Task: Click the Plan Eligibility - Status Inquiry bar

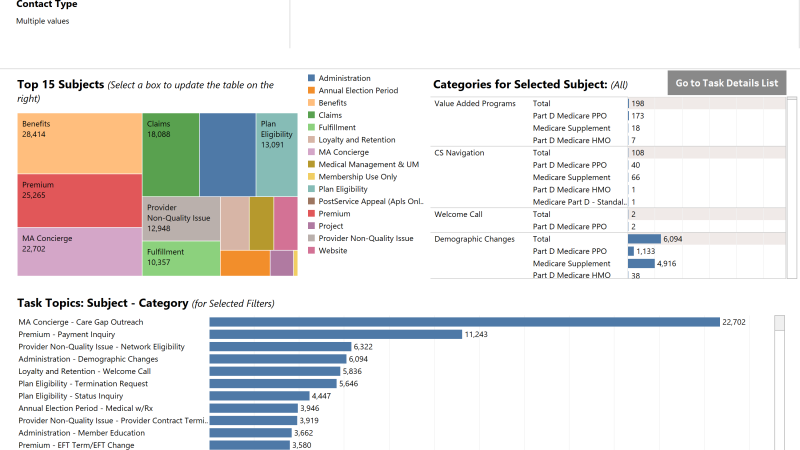Action: [x=259, y=395]
